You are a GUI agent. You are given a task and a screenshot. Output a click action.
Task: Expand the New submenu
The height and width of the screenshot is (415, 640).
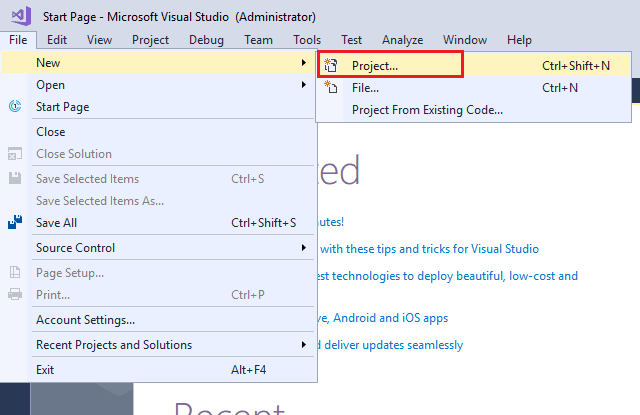(x=159, y=62)
